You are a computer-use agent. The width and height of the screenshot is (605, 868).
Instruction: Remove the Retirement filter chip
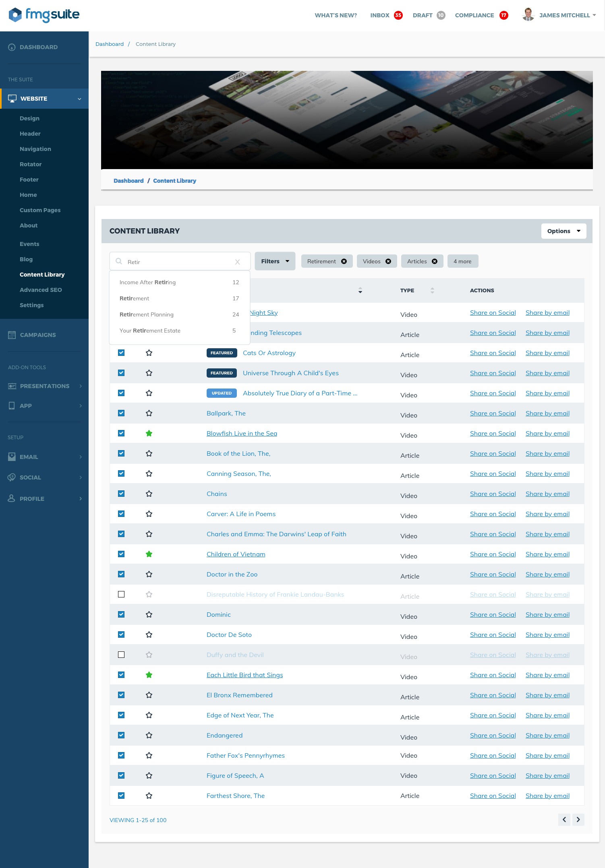[x=344, y=261]
